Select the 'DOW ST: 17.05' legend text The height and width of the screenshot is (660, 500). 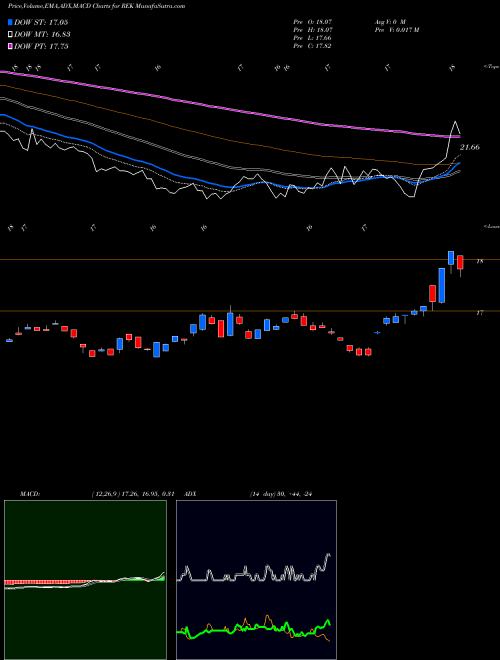coord(41,22)
